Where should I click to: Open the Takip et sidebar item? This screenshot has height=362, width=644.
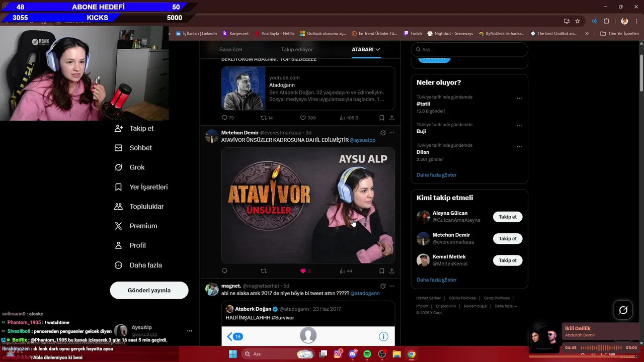[134, 128]
